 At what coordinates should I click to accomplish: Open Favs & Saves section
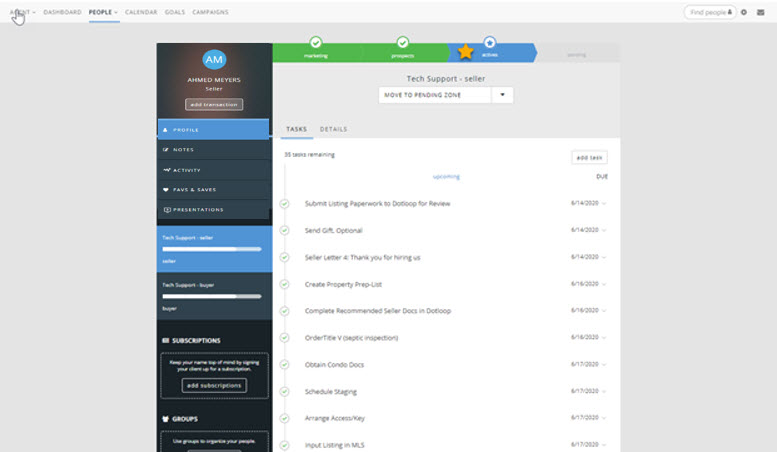click(214, 190)
